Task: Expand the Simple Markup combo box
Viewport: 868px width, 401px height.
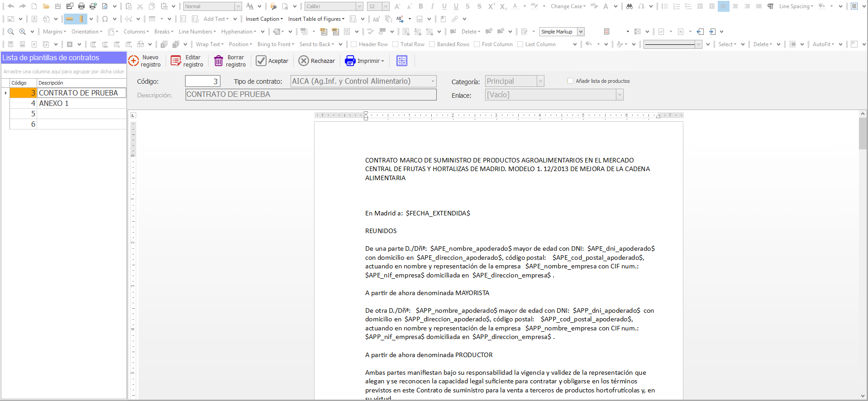Action: pyautogui.click(x=581, y=32)
